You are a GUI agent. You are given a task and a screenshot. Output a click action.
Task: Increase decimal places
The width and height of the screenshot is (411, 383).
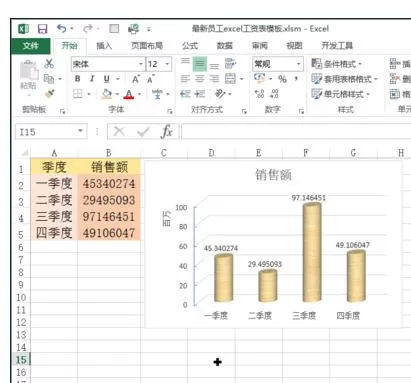[x=259, y=94]
